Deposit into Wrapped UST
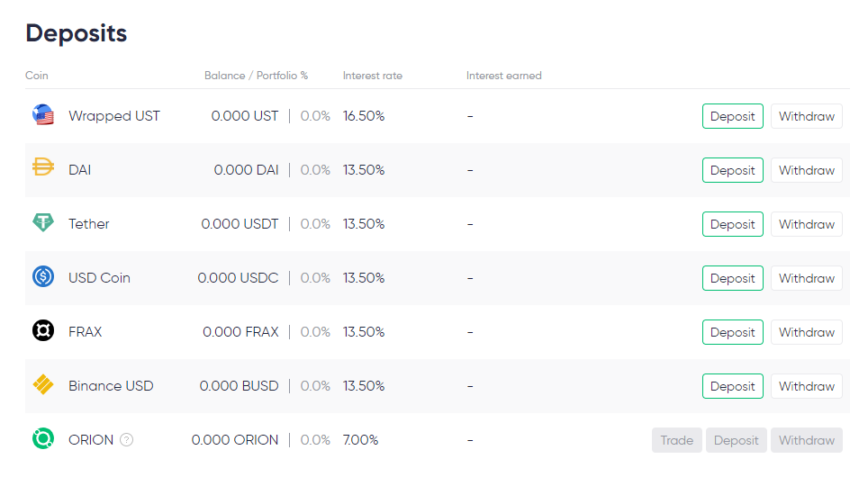868x477 pixels. pyautogui.click(x=732, y=116)
